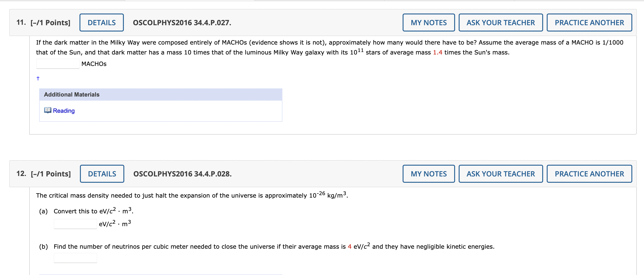This screenshot has width=644, height=275.
Task: Open DETAILS for question 12
Action: click(102, 173)
